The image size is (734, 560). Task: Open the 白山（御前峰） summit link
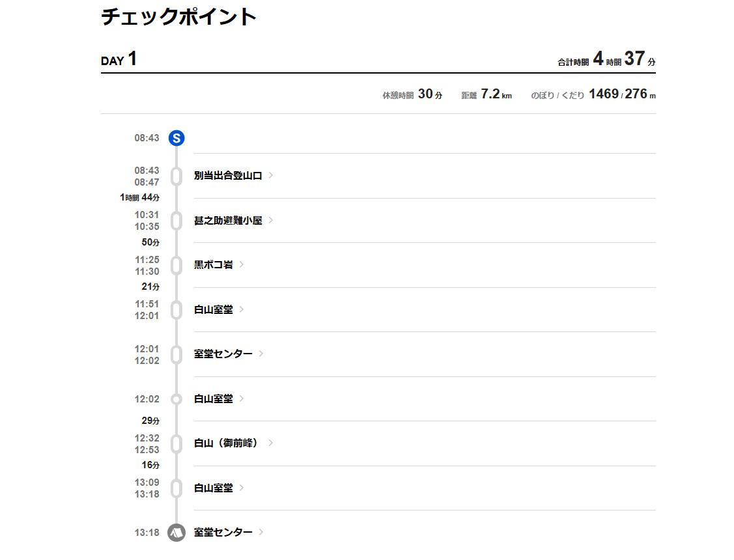pyautogui.click(x=227, y=443)
